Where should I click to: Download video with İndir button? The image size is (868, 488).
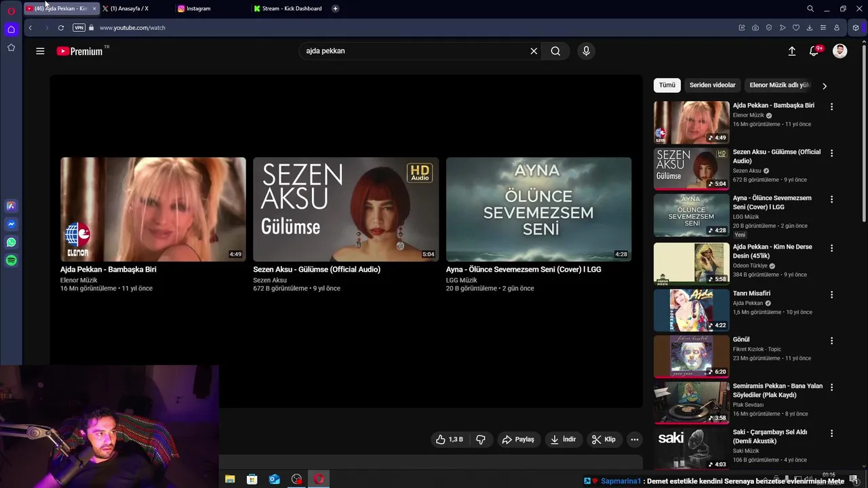point(563,439)
